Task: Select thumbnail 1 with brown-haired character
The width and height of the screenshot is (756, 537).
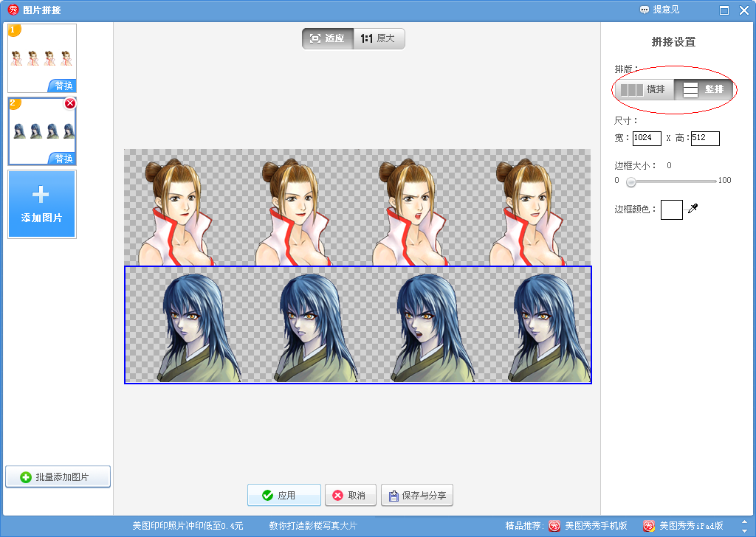Action: [x=42, y=58]
